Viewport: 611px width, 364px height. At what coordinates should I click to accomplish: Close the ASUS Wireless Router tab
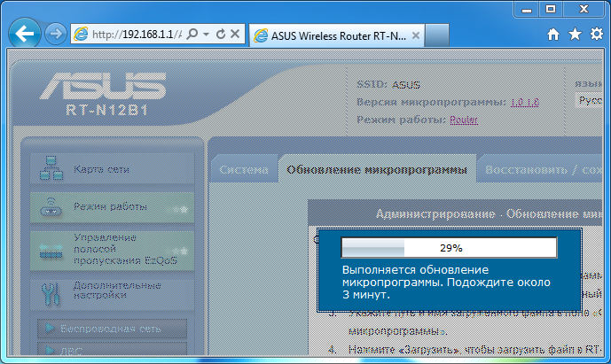[416, 35]
